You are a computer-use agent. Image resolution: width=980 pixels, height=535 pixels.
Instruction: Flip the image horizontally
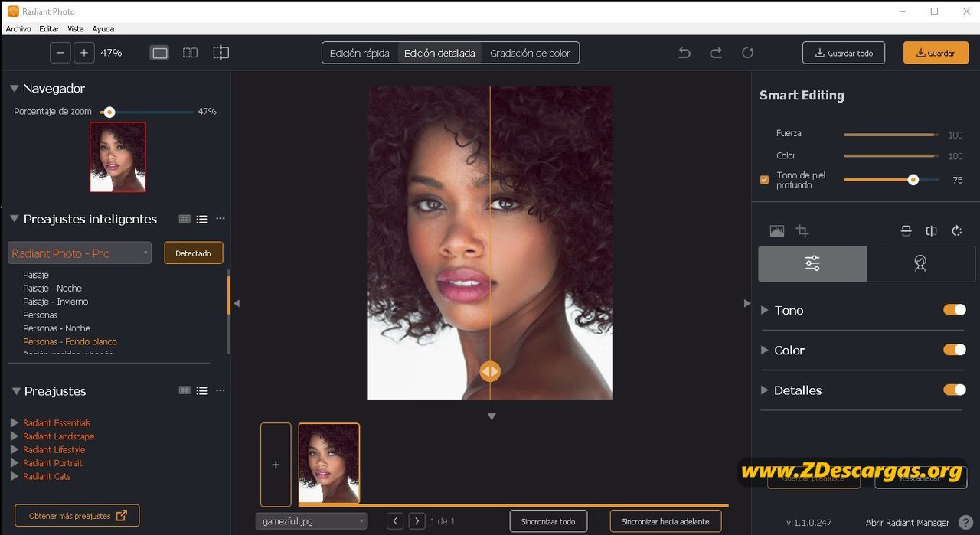[x=931, y=231]
